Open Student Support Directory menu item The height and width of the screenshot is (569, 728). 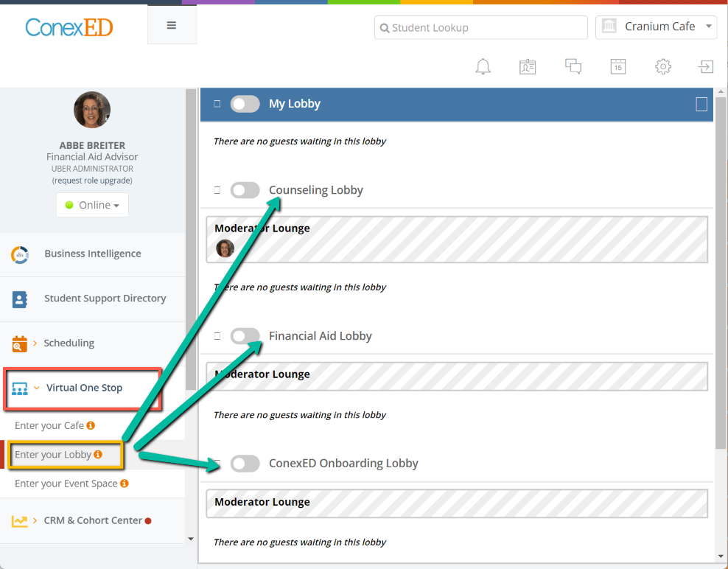click(92, 299)
